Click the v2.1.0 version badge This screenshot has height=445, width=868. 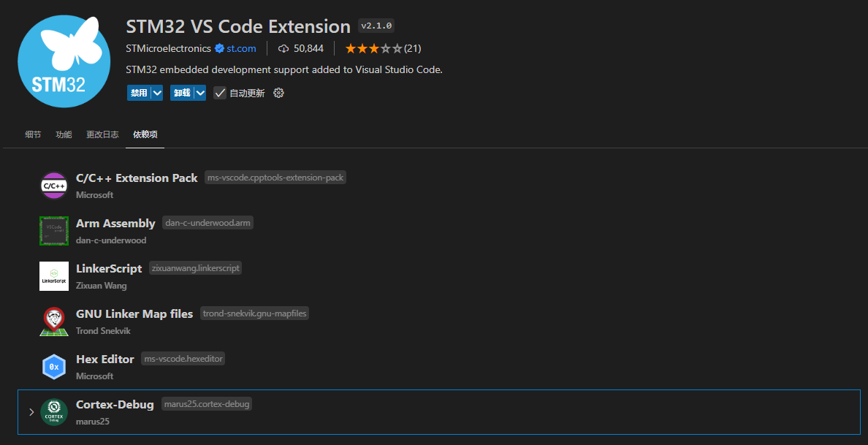tap(376, 26)
